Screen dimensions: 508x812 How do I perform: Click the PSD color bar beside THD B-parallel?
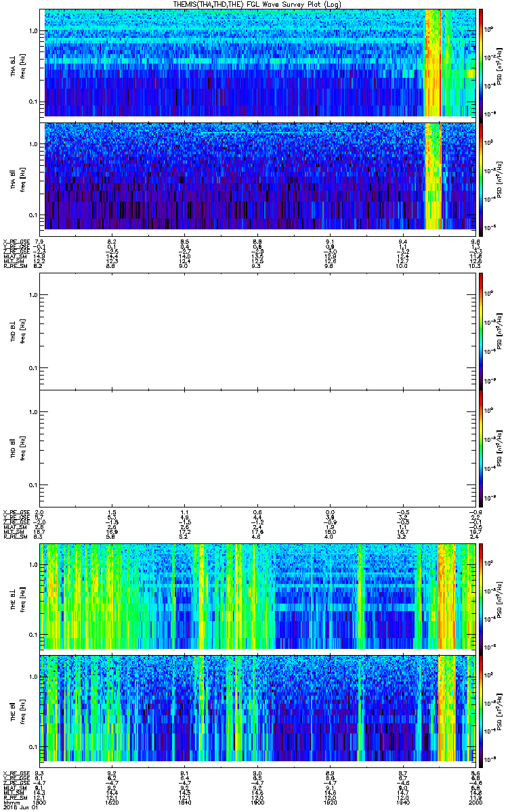point(482,447)
